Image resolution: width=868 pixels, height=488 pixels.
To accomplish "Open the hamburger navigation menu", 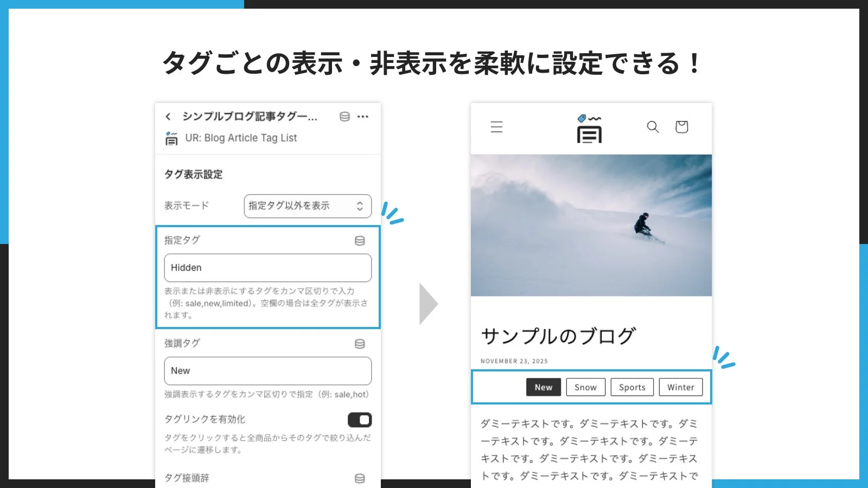I will [497, 127].
